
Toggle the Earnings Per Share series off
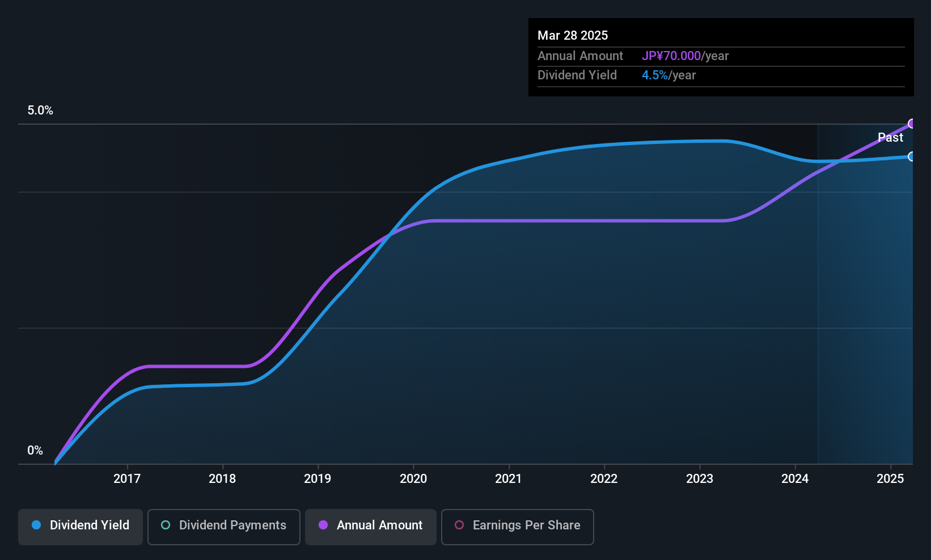pyautogui.click(x=517, y=527)
